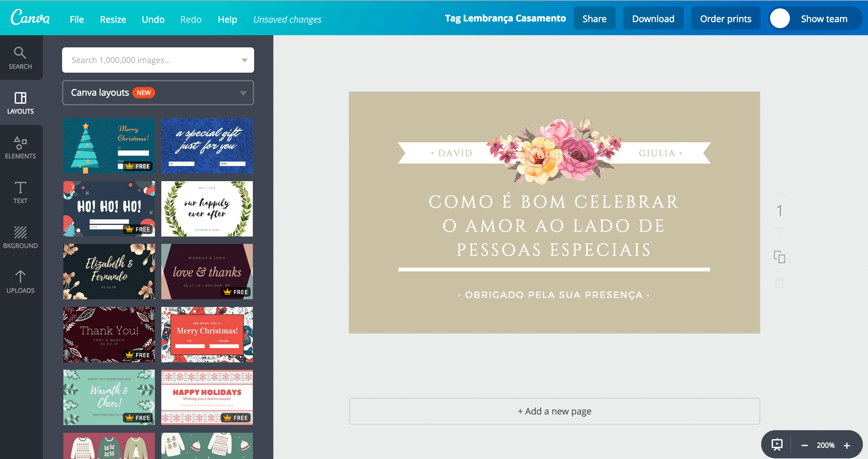The height and width of the screenshot is (459, 868).
Task: Click the Share button
Action: pyautogui.click(x=594, y=19)
